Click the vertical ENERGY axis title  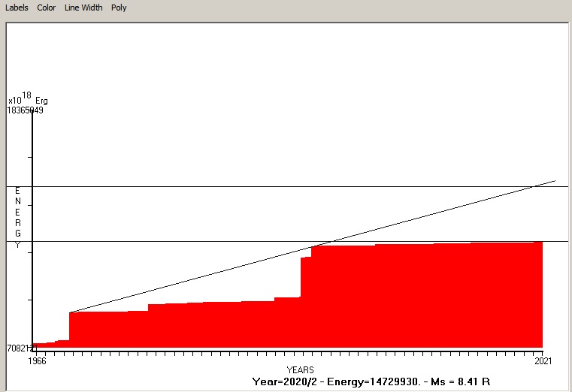click(x=18, y=218)
